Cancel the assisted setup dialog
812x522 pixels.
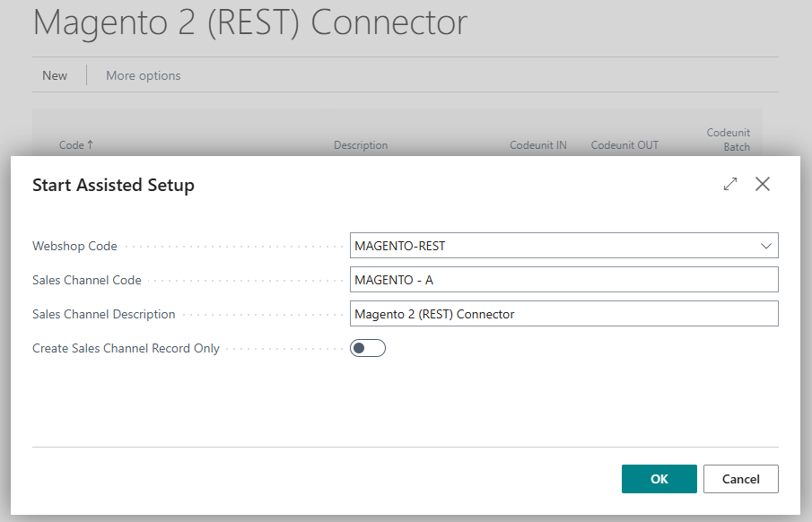pyautogui.click(x=740, y=479)
